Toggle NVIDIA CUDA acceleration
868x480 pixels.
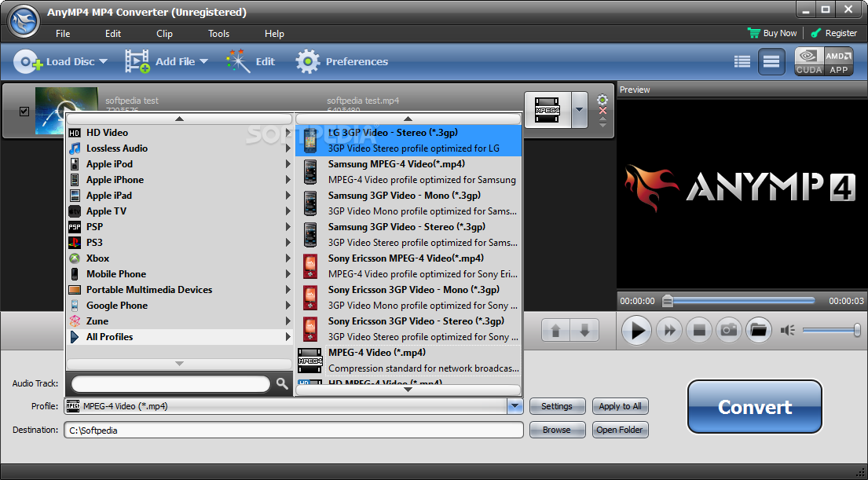(x=809, y=61)
